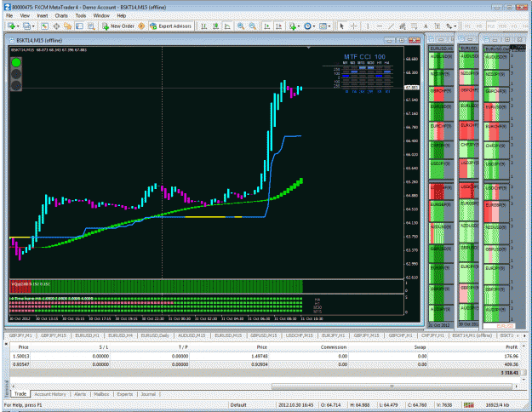Open the AUDUSD,M15 chart tab
Screen dimensions: 532x412
coord(192,335)
